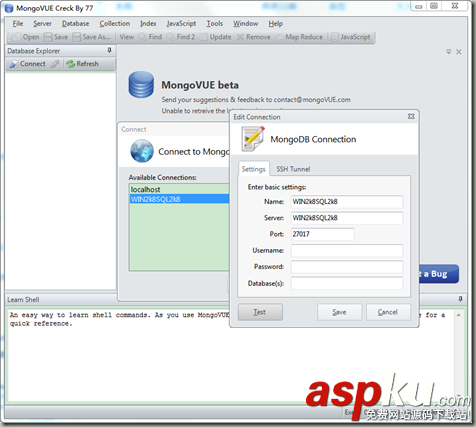This screenshot has width=476, height=427.
Task: Switch to the Settings tab
Action: 253,169
